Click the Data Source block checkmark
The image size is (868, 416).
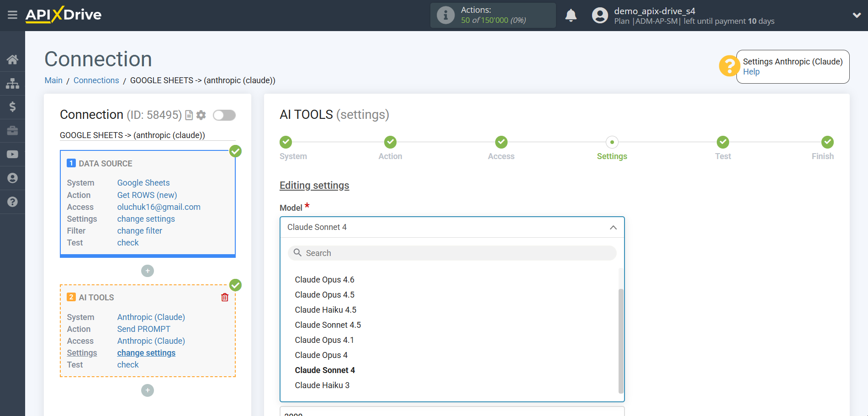pyautogui.click(x=235, y=151)
